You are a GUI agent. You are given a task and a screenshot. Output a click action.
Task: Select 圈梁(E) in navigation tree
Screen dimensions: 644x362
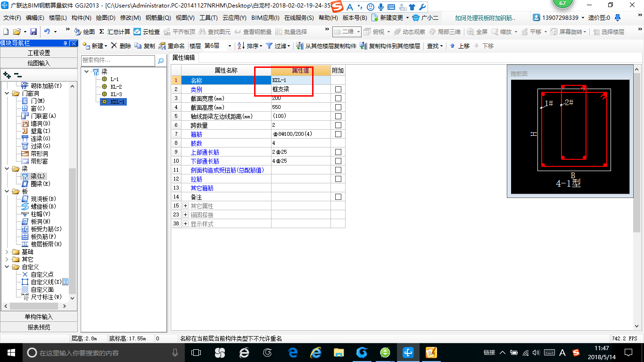click(41, 184)
